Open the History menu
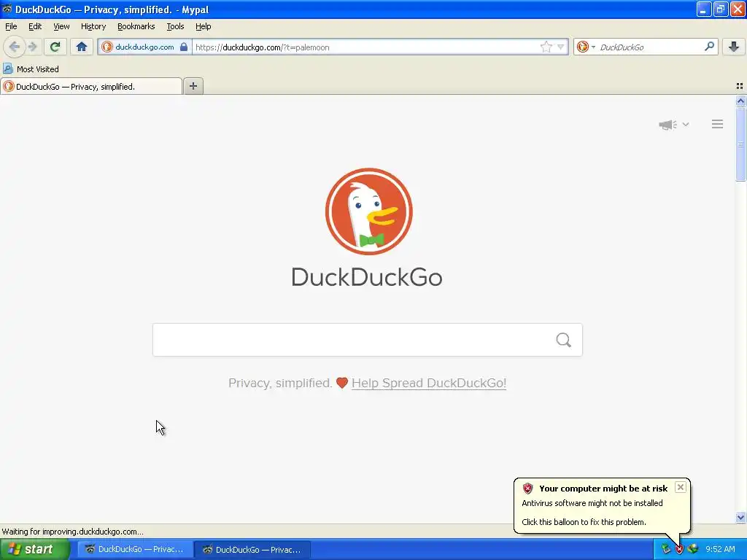The width and height of the screenshot is (747, 560). pos(93,27)
